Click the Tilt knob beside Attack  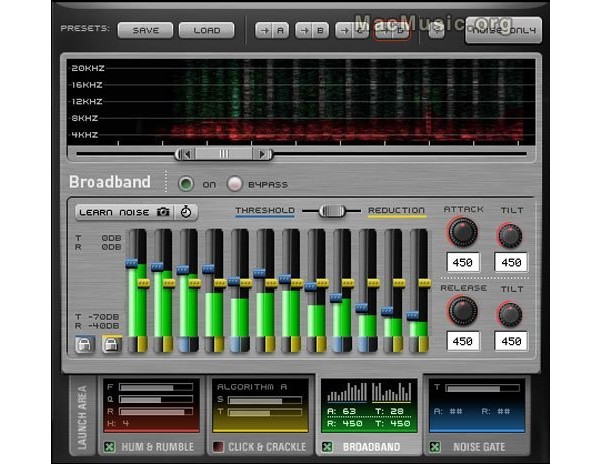510,235
